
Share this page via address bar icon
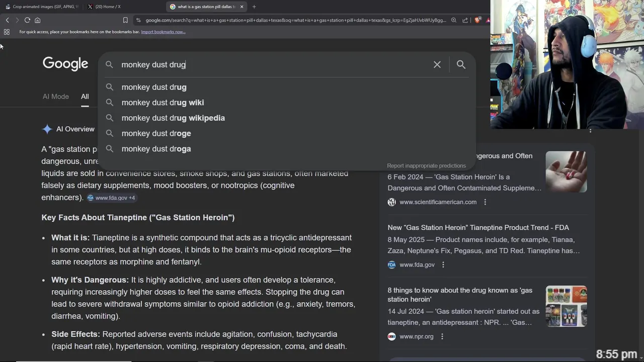(x=465, y=20)
